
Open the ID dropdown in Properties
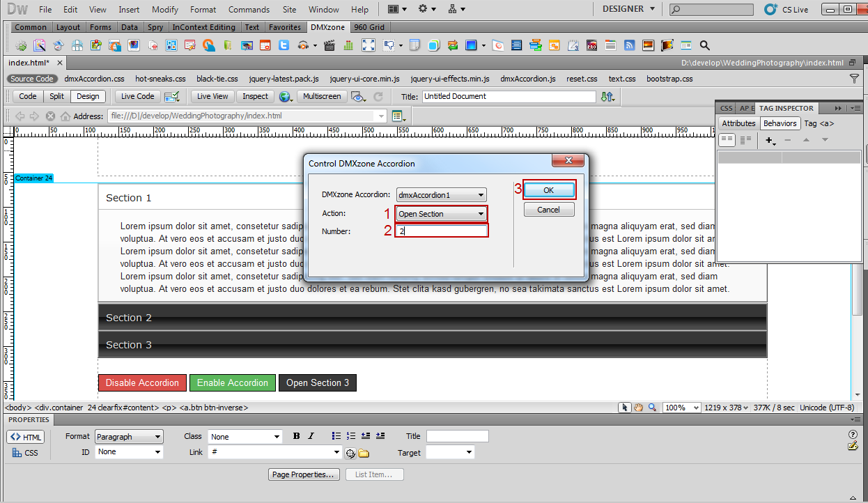pos(129,452)
